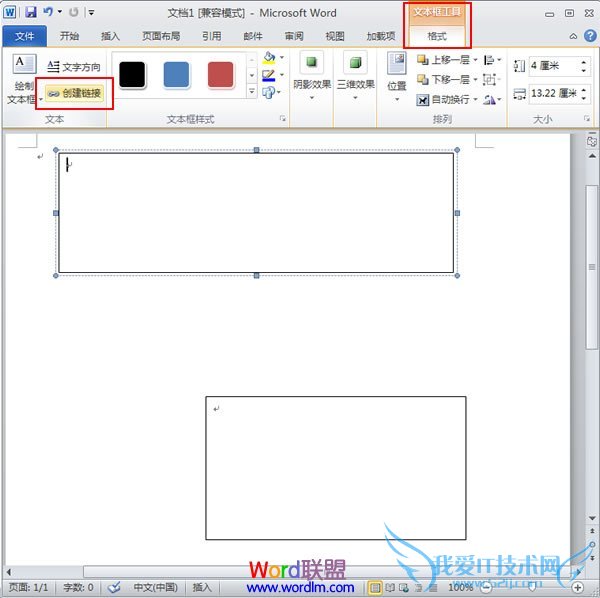The height and width of the screenshot is (598, 600).
Task: Click the zoom in plus button
Action: point(577,587)
